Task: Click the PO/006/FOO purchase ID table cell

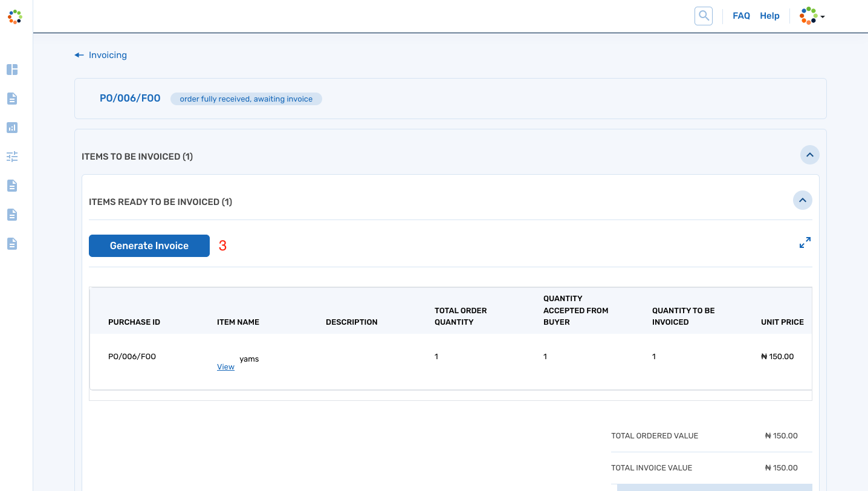Action: point(132,357)
